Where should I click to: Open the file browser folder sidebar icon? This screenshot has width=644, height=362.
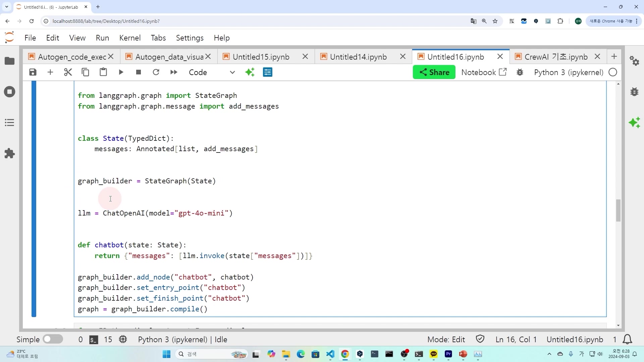tap(10, 61)
